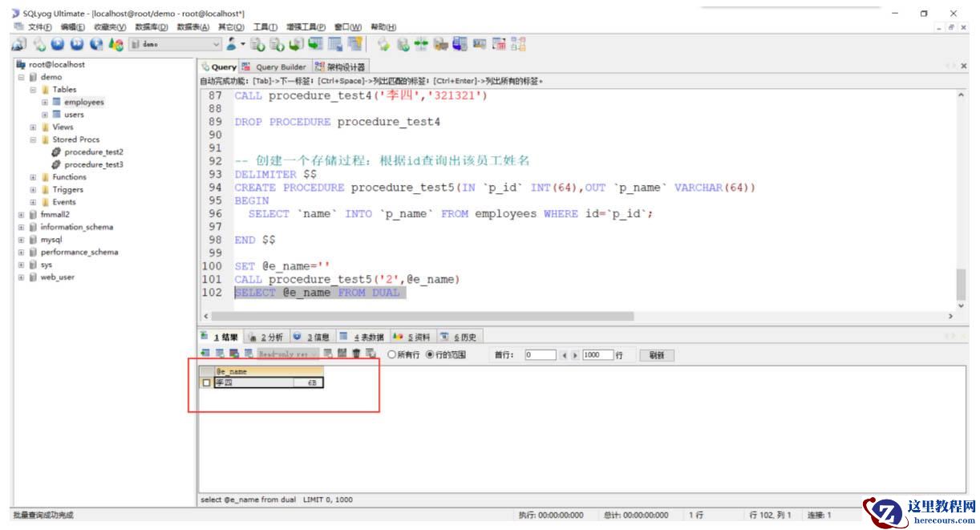Switch to the Query Builder tab

[x=275, y=67]
